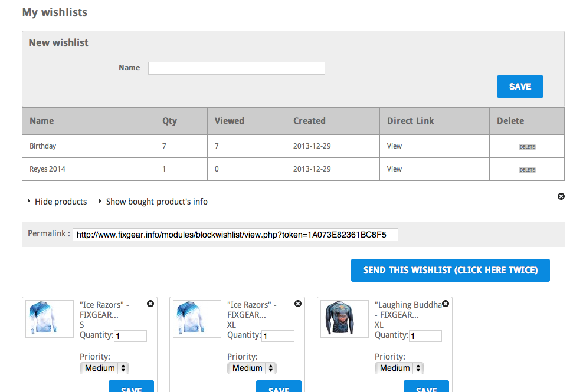This screenshot has width=583, height=392.
Task: Remove the Ice Razors size S product
Action: coord(150,304)
